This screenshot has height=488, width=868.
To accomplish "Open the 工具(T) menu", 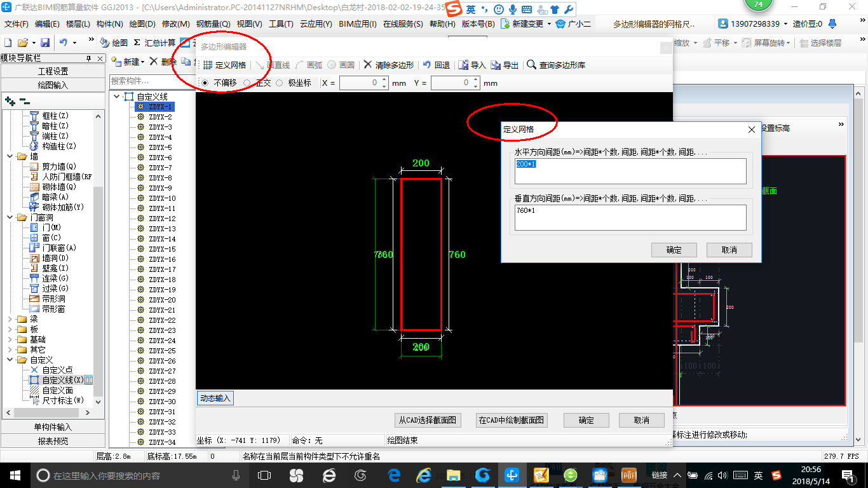I will tap(281, 24).
